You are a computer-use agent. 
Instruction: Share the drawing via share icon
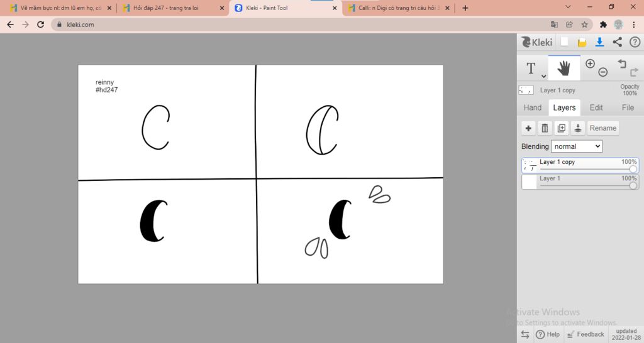point(618,42)
